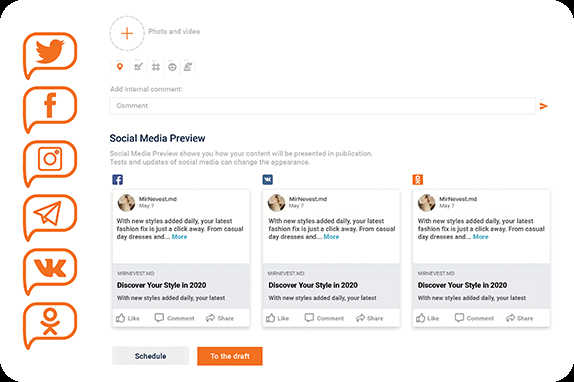The width and height of the screenshot is (574, 382).
Task: Click the Photo and video label
Action: click(174, 31)
